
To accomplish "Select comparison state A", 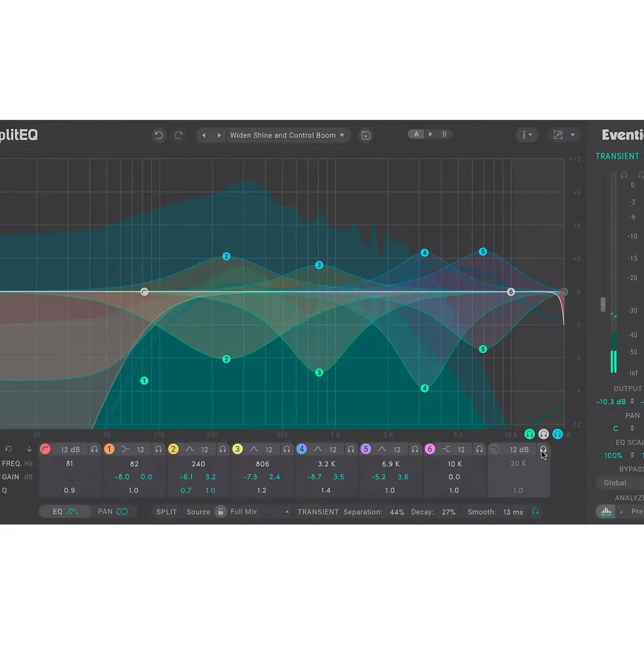I will [416, 134].
